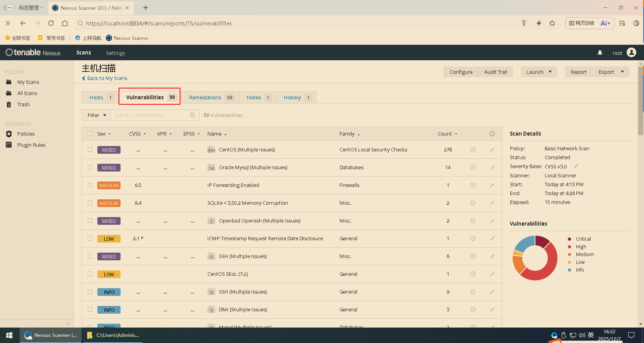This screenshot has width=644, height=343.
Task: Open the Launch dropdown
Action: pos(539,72)
